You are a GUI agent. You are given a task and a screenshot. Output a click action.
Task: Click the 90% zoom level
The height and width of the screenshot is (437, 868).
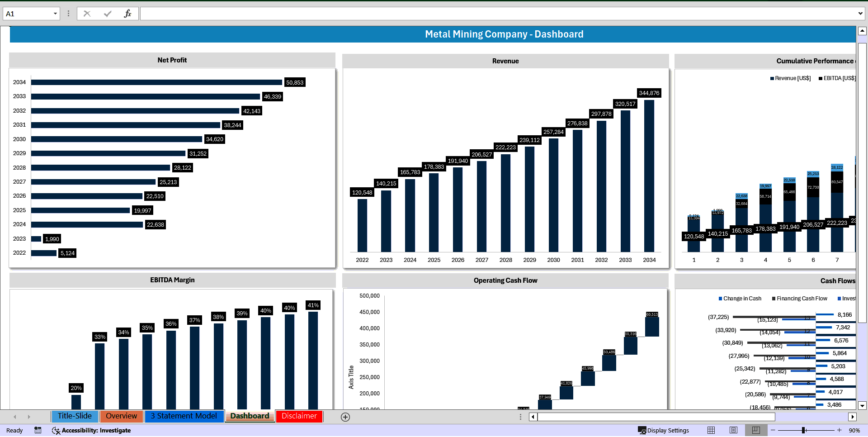tap(854, 430)
